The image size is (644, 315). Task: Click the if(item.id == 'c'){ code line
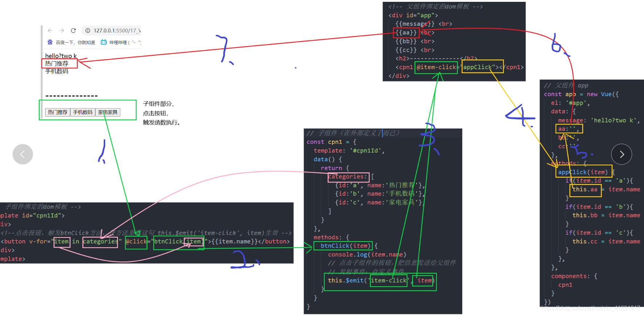tap(599, 233)
